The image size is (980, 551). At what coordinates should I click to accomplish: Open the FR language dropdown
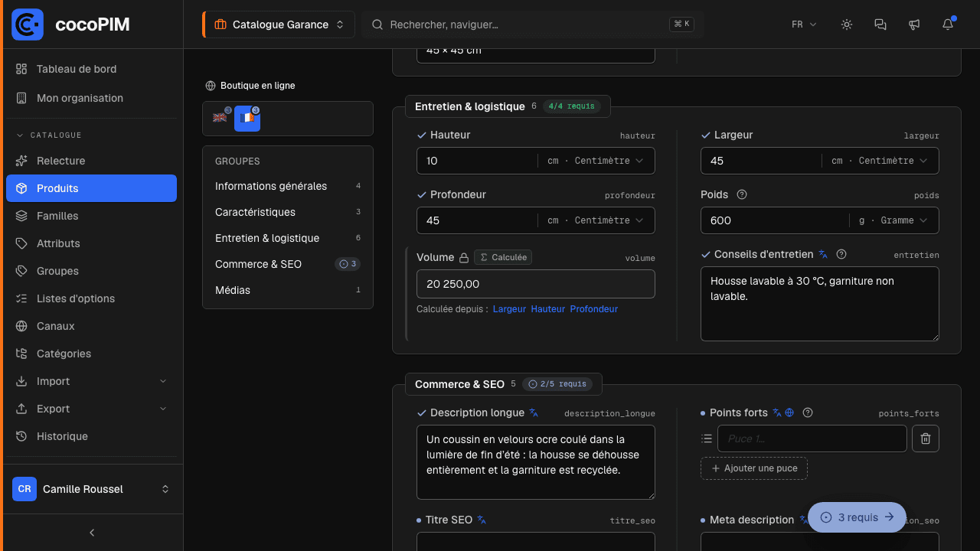point(804,24)
